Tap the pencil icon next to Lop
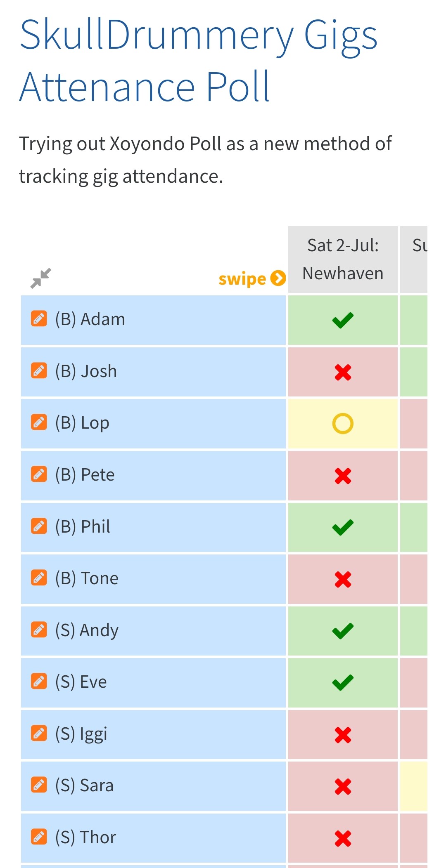 click(39, 422)
